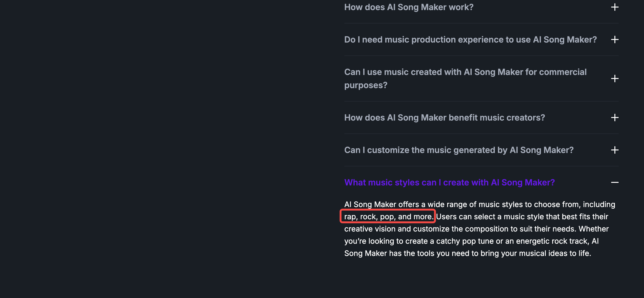Image resolution: width=644 pixels, height=298 pixels.
Task: Click plus icon next to music production experience question
Action: coord(614,39)
